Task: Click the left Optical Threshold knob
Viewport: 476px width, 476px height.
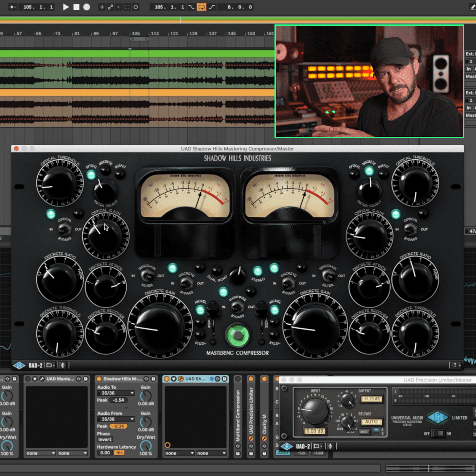Action: 59,183
